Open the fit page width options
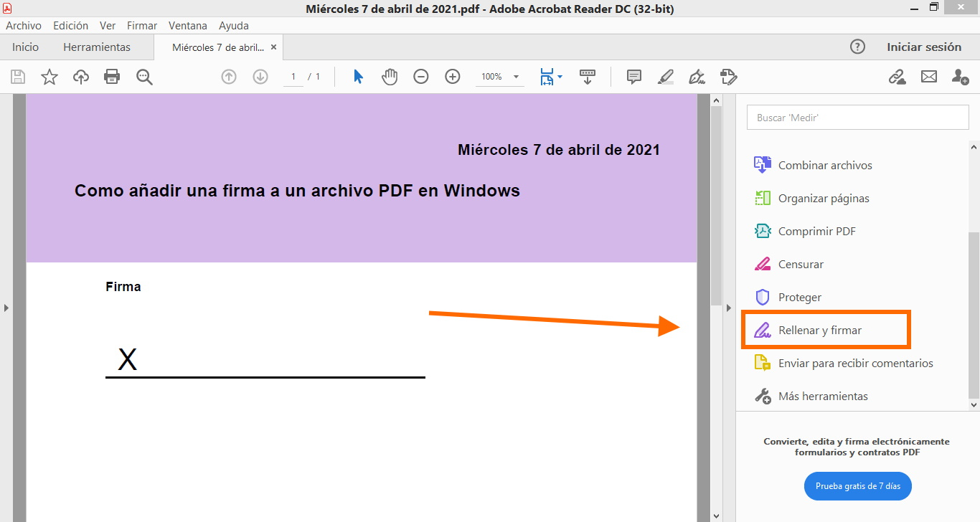The height and width of the screenshot is (522, 980). (x=551, y=77)
